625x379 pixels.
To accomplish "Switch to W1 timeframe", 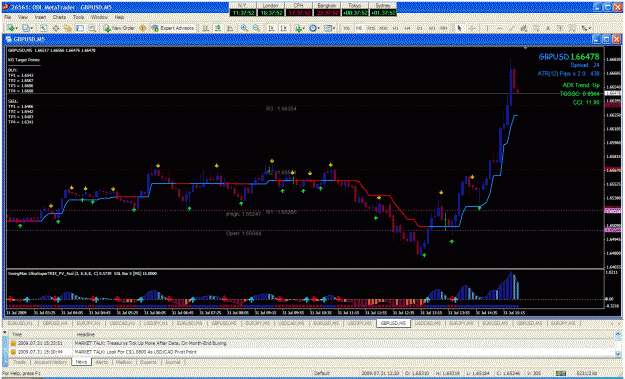I will (432, 28).
